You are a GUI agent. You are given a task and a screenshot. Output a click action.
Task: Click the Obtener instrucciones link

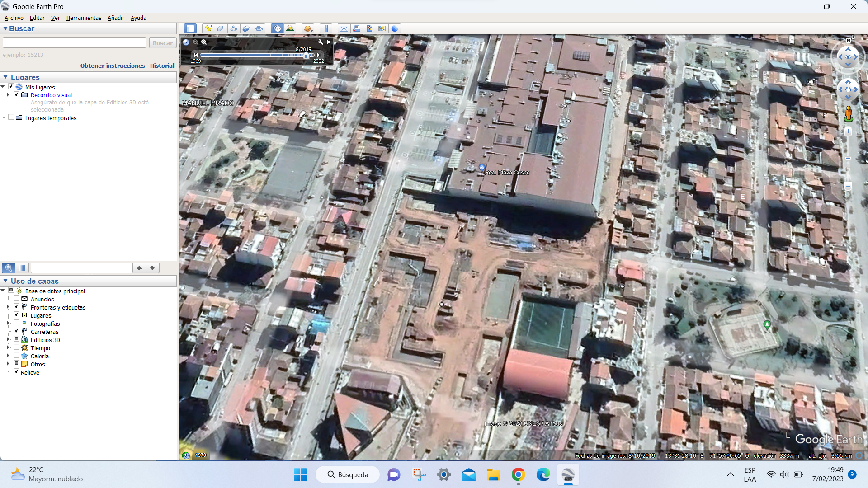click(113, 66)
